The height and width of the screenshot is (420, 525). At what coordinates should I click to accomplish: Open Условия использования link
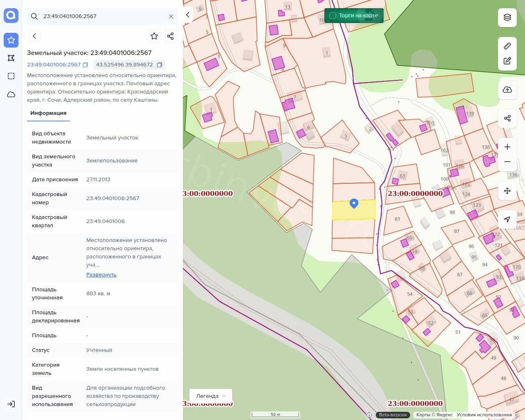pyautogui.click(x=484, y=415)
